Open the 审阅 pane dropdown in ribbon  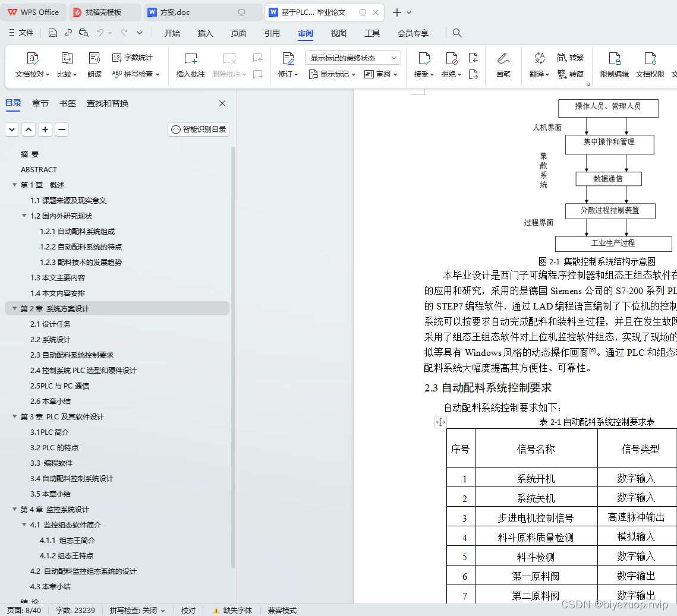tap(380, 74)
